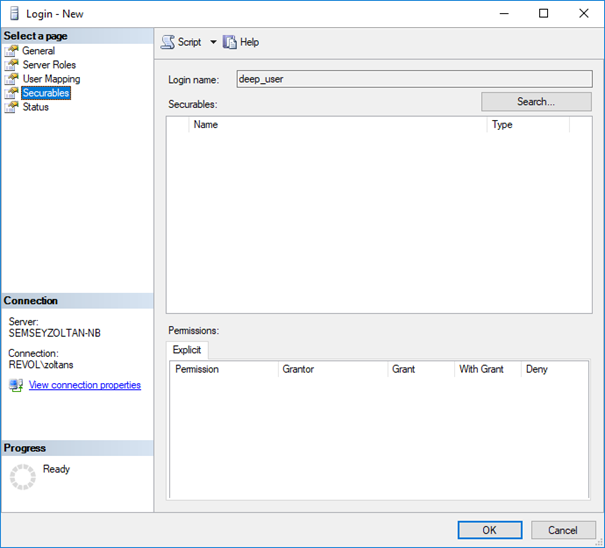Click the User Mapping page icon

pyautogui.click(x=12, y=79)
